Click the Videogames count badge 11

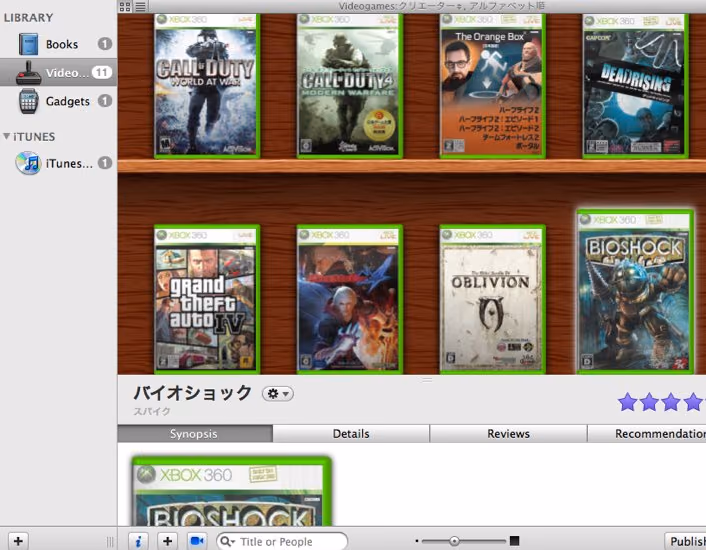[x=102, y=72]
